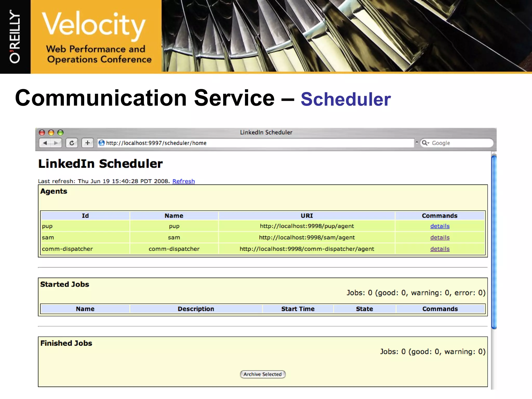Minimize the window with the yellow button
This screenshot has width=532, height=399.
coord(51,133)
